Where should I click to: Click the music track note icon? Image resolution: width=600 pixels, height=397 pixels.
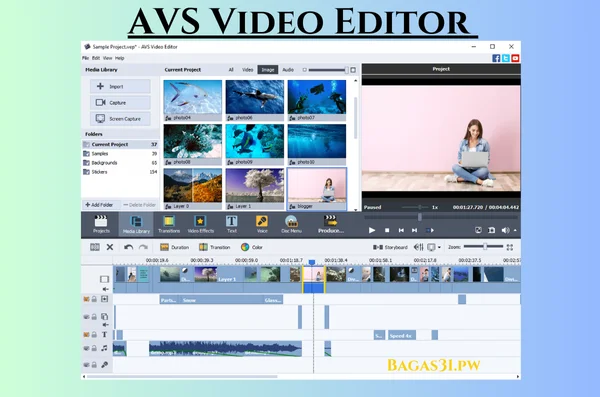(x=104, y=348)
